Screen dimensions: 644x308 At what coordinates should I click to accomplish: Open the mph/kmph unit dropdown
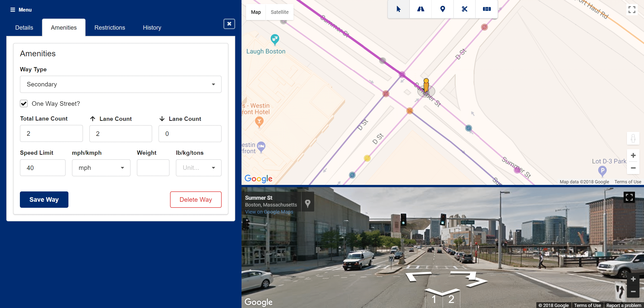tap(101, 167)
